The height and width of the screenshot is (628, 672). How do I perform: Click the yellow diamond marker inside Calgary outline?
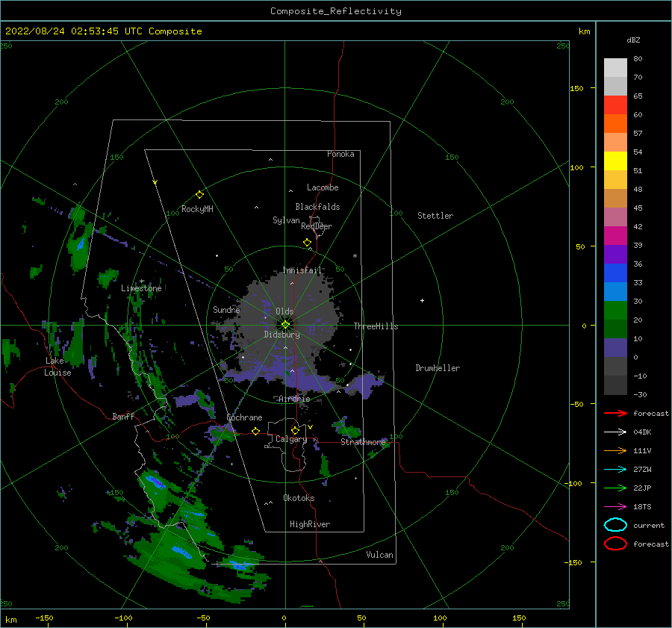point(295,430)
